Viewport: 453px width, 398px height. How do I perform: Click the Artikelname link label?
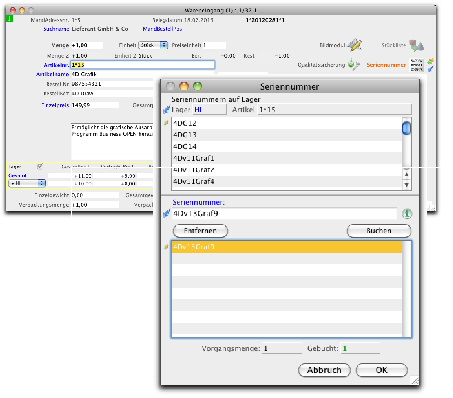tap(52, 74)
